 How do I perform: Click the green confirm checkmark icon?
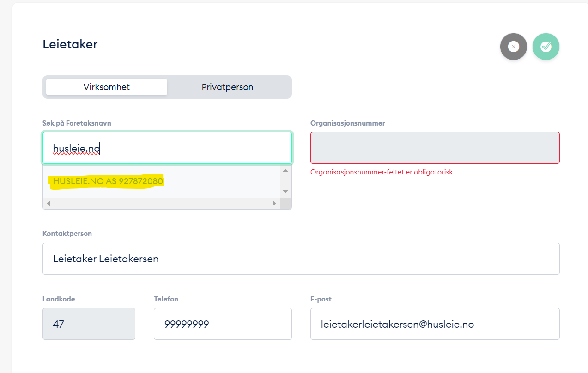point(546,47)
